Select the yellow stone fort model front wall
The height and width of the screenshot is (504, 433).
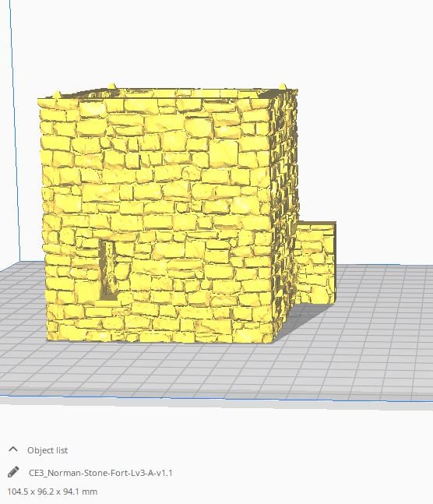157,219
